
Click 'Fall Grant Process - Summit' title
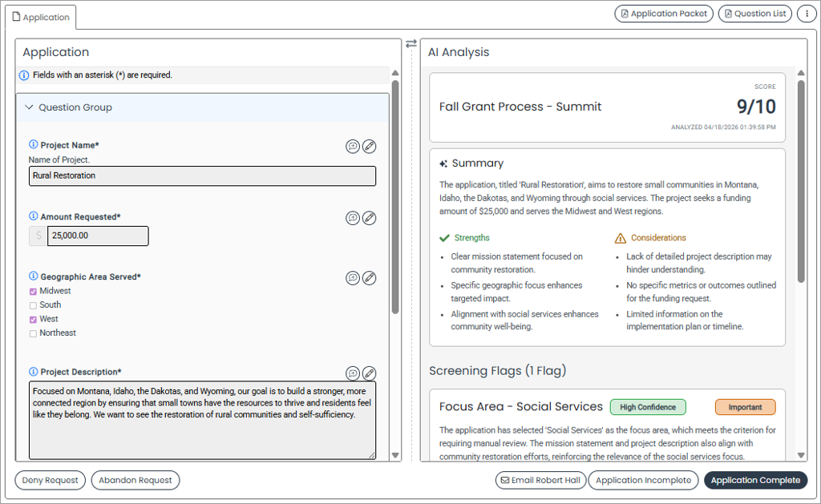coord(520,107)
